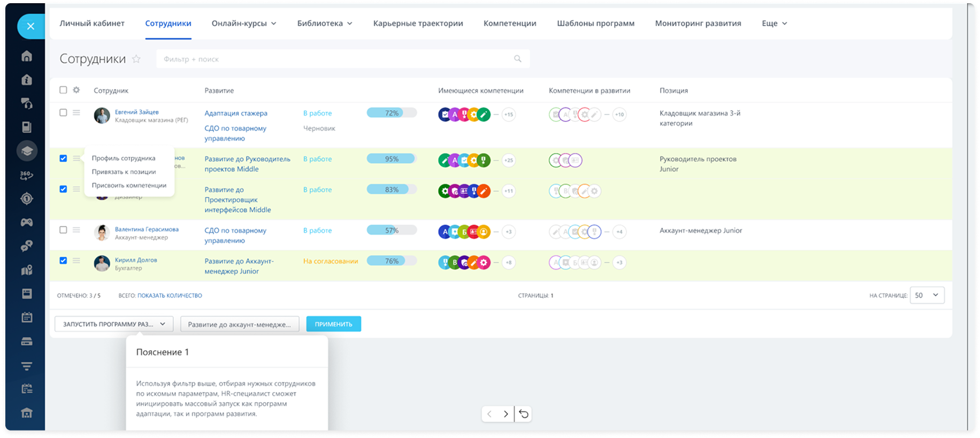Click the gamepad icon in sidebar
Image resolution: width=980 pixels, height=438 pixels.
[27, 222]
